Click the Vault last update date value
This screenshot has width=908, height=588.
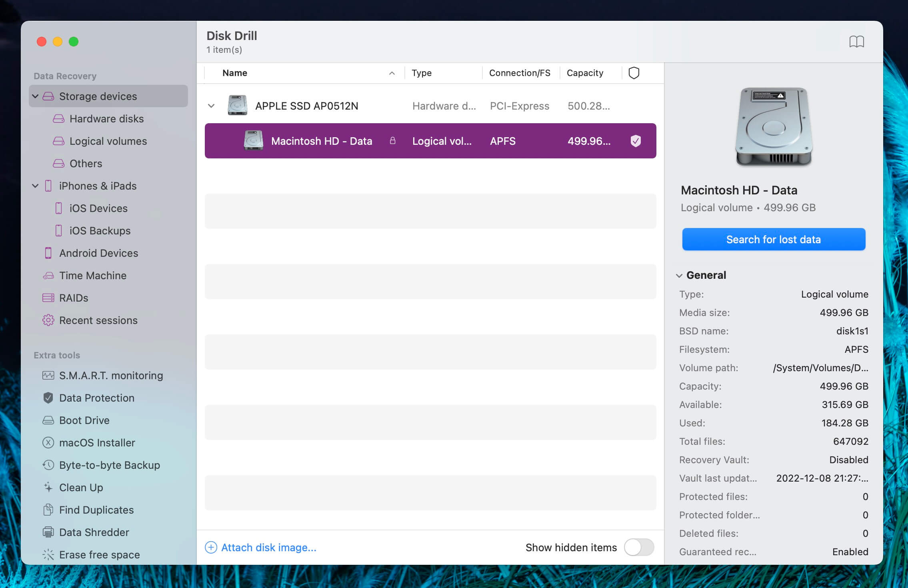pyautogui.click(x=822, y=478)
